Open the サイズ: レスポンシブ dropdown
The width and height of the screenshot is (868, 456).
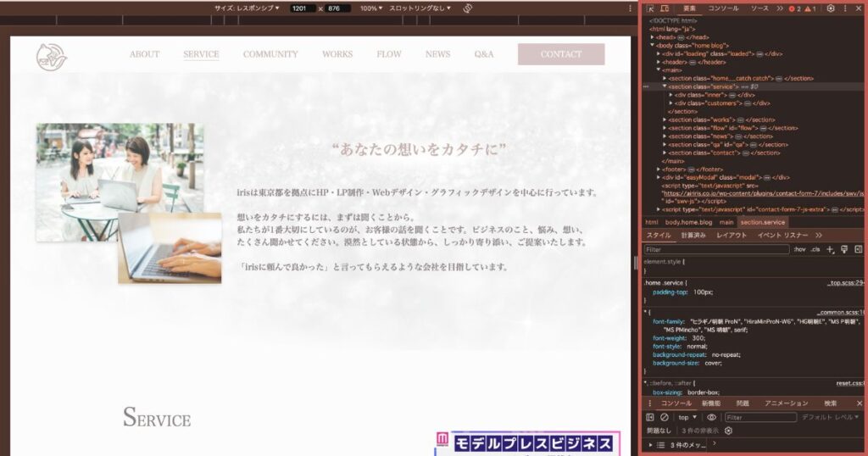(x=247, y=8)
